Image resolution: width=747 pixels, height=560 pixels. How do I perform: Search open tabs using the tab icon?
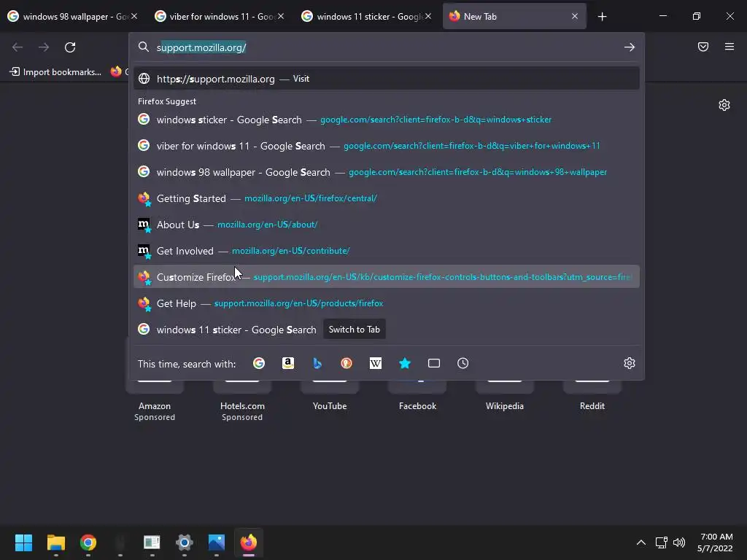point(434,363)
